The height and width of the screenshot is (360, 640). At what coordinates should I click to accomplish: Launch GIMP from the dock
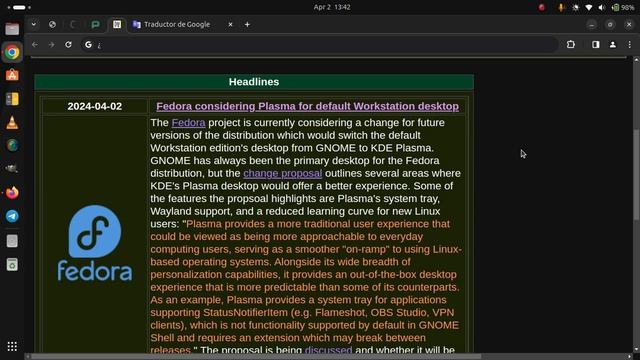[x=12, y=169]
